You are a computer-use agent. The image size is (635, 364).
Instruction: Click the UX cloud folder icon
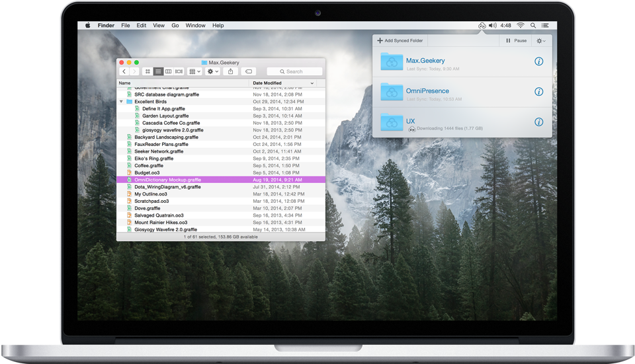click(392, 122)
